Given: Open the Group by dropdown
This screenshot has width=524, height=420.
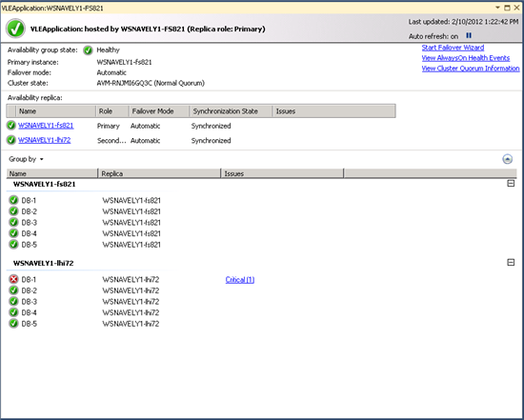Looking at the screenshot, I should click(x=26, y=159).
